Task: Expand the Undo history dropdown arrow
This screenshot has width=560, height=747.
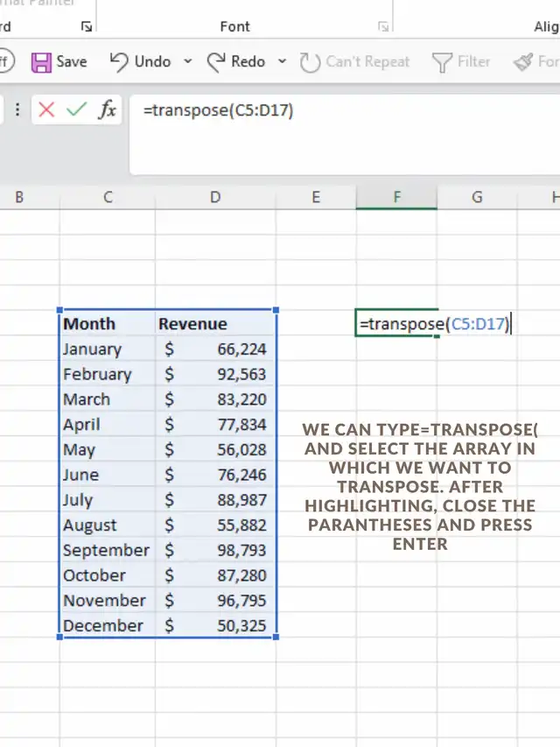Action: (188, 62)
